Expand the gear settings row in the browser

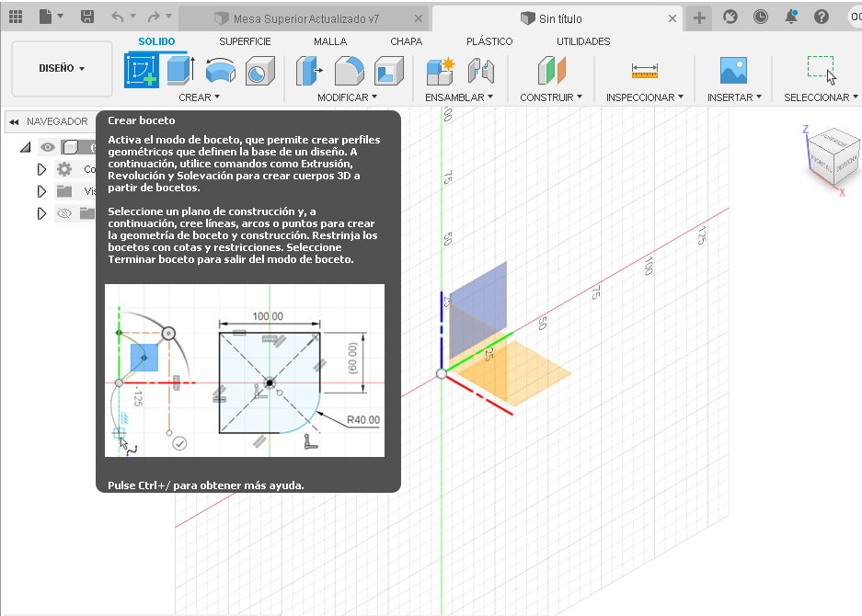[x=41, y=169]
